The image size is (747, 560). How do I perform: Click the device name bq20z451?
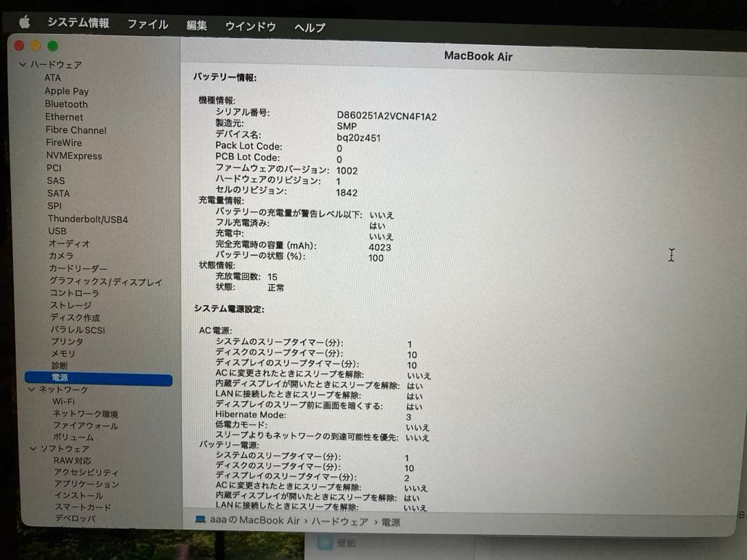358,138
